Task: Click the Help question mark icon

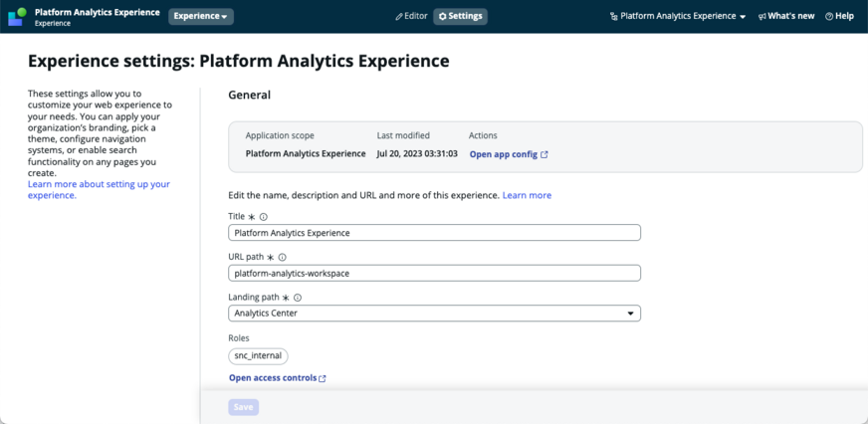Action: point(829,17)
